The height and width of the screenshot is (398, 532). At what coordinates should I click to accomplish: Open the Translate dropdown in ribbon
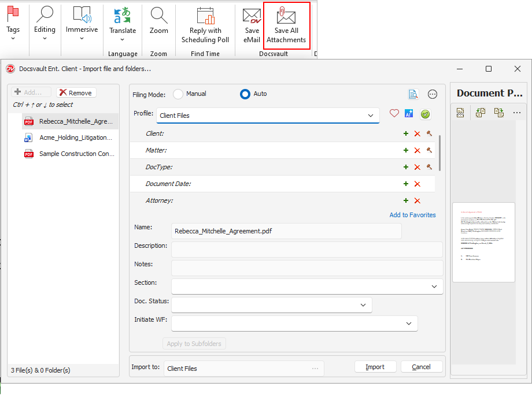[x=123, y=24]
